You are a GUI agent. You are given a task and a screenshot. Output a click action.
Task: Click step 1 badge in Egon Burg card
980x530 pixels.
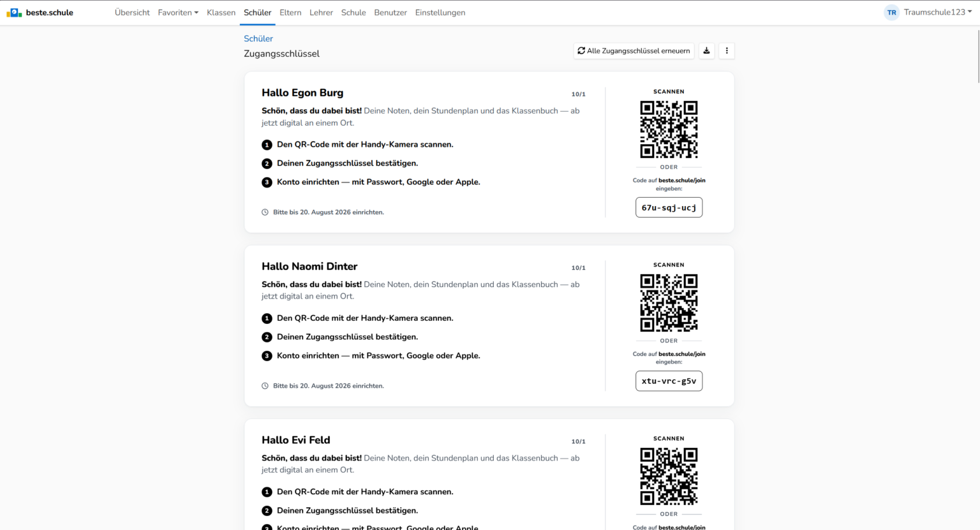(267, 145)
